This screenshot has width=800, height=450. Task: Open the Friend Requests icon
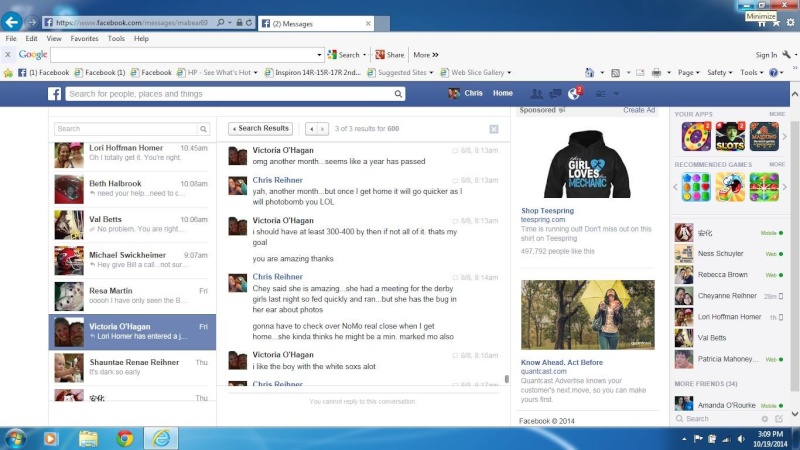(x=536, y=93)
